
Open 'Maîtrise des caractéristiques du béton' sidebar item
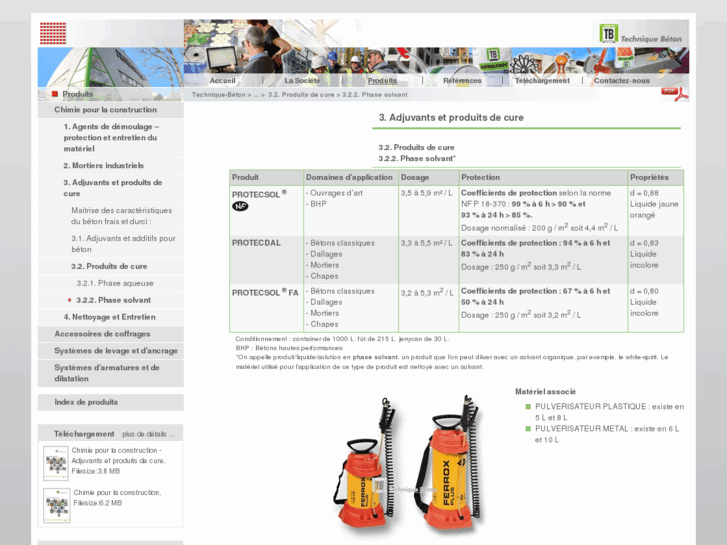point(110,216)
